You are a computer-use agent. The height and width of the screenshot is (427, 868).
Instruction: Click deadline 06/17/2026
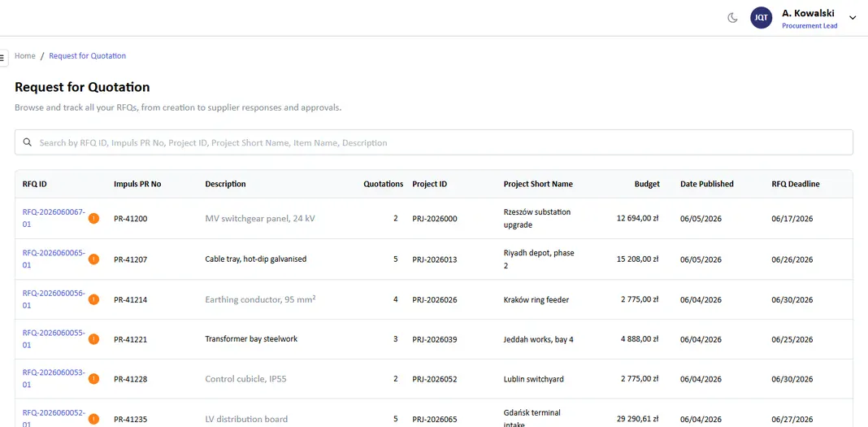click(792, 219)
